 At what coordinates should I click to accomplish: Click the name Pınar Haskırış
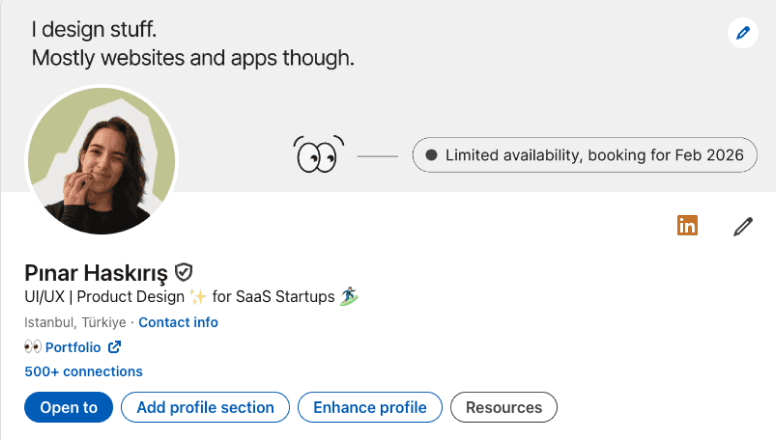(96, 272)
